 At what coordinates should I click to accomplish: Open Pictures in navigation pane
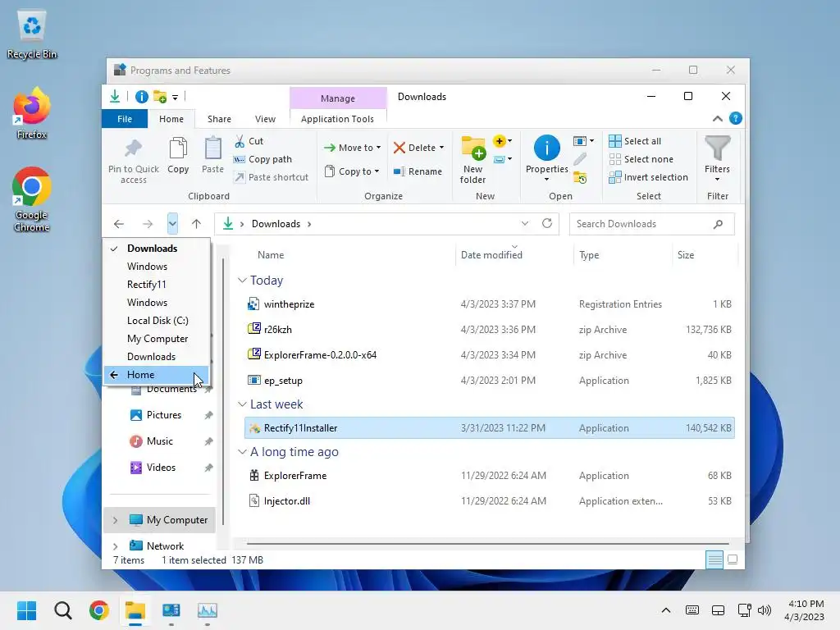(x=163, y=414)
